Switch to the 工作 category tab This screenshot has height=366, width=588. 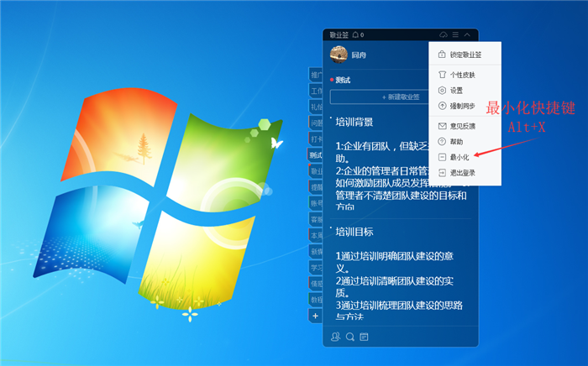tap(316, 91)
